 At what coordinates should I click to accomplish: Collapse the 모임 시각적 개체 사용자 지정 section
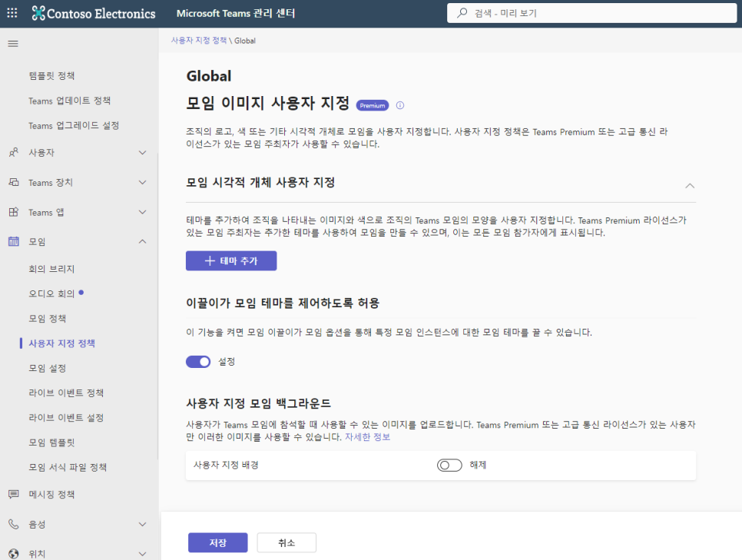click(690, 186)
